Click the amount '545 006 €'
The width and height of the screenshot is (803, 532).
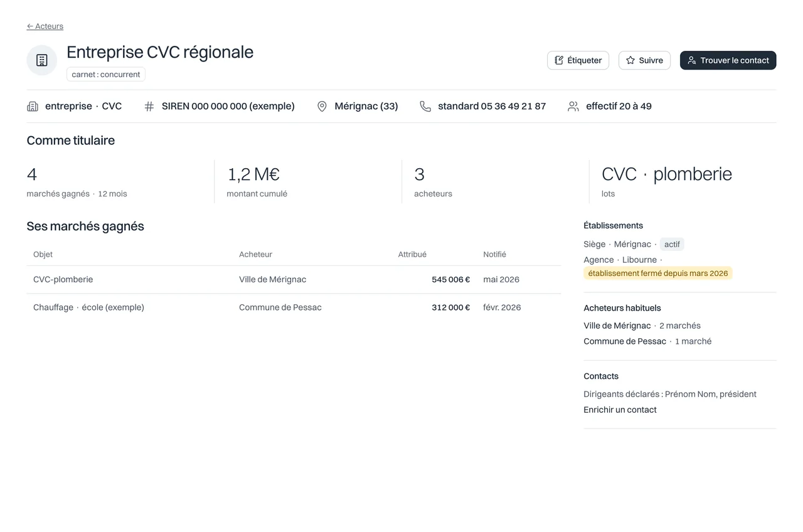(450, 279)
